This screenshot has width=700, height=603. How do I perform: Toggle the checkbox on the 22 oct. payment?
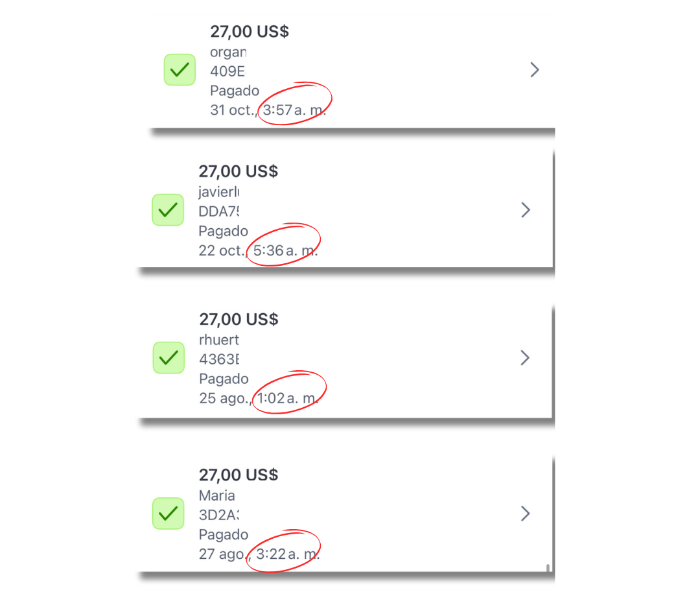(168, 210)
